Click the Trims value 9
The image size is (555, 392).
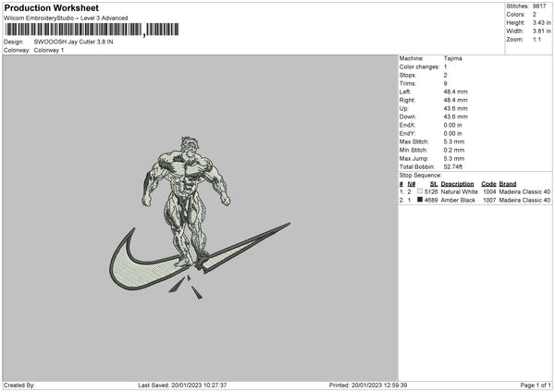445,83
